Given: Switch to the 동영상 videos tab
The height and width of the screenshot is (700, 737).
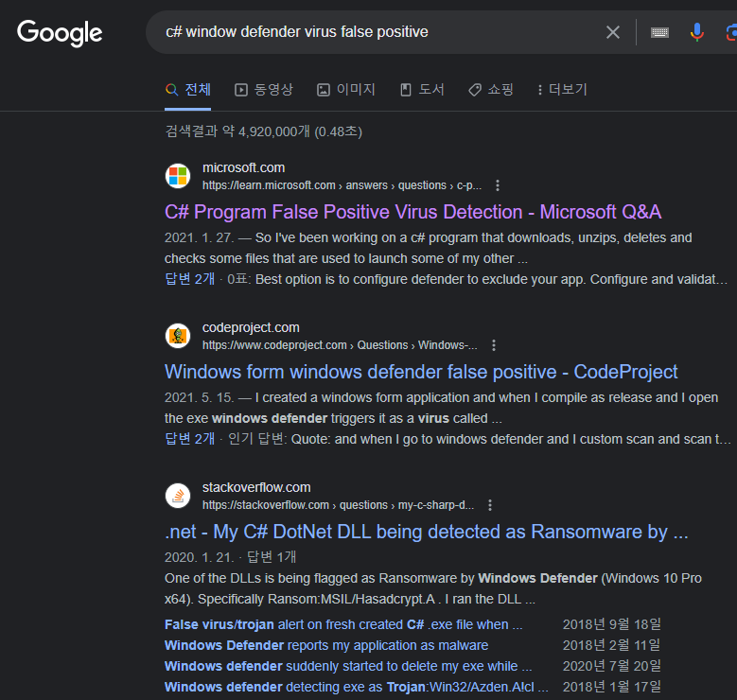Looking at the screenshot, I should pyautogui.click(x=264, y=89).
